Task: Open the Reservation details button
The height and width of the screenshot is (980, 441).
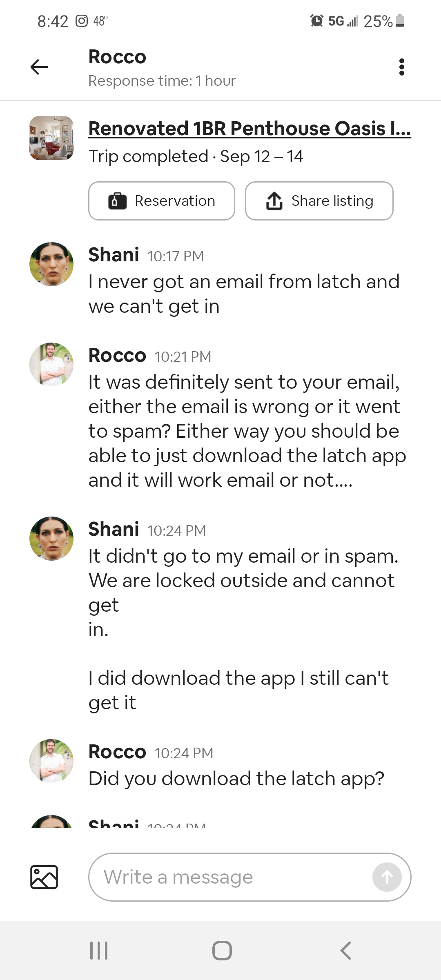Action: [162, 201]
